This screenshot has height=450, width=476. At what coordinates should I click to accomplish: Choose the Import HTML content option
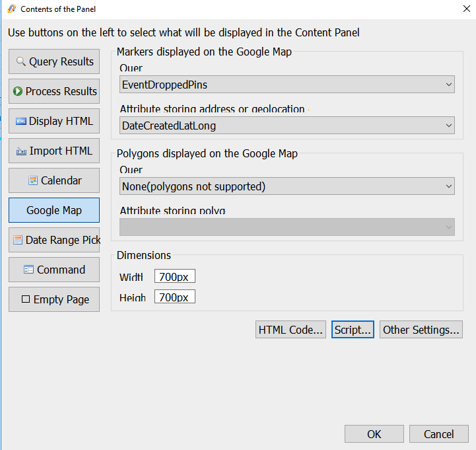tap(54, 151)
